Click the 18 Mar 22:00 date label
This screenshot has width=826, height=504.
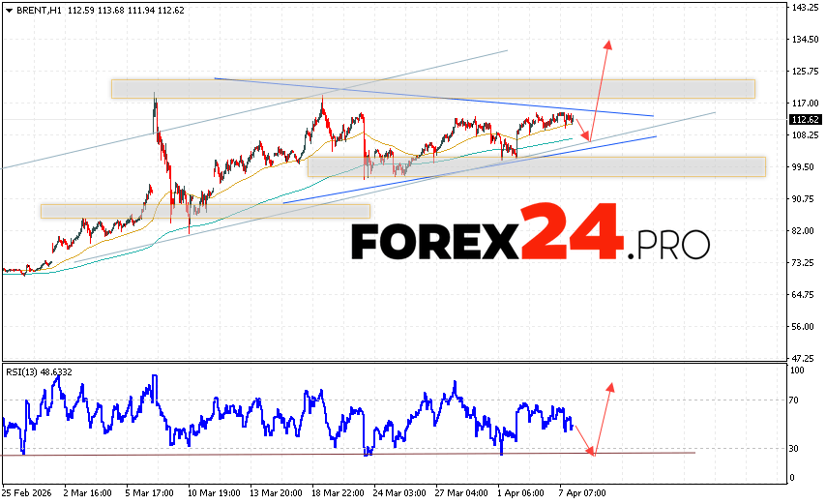click(336, 492)
